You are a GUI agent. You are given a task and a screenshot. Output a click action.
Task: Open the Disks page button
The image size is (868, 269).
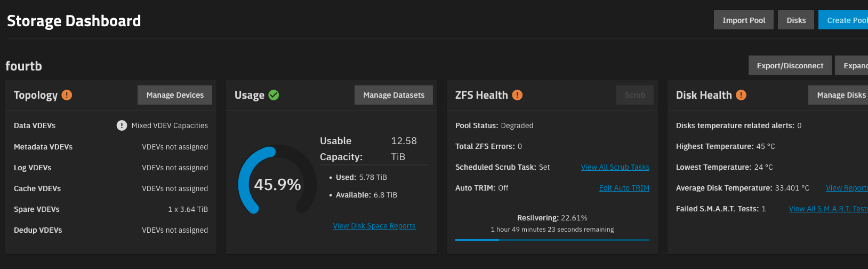[x=796, y=20]
